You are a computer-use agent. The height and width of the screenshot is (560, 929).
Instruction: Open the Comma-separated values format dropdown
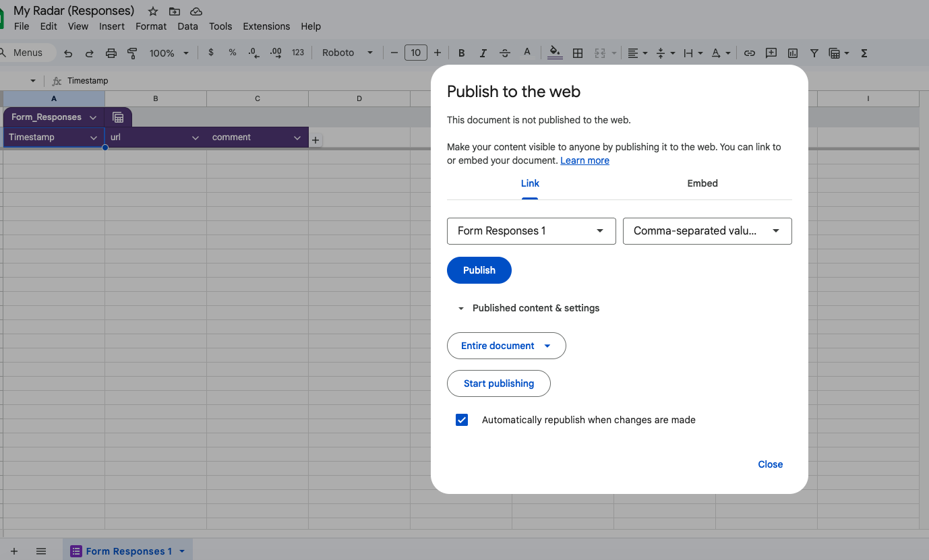coord(707,231)
